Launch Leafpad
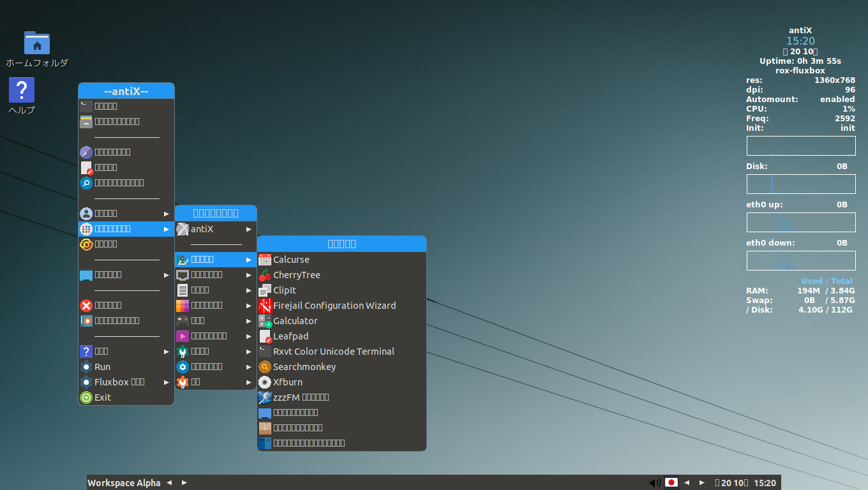 [341, 336]
